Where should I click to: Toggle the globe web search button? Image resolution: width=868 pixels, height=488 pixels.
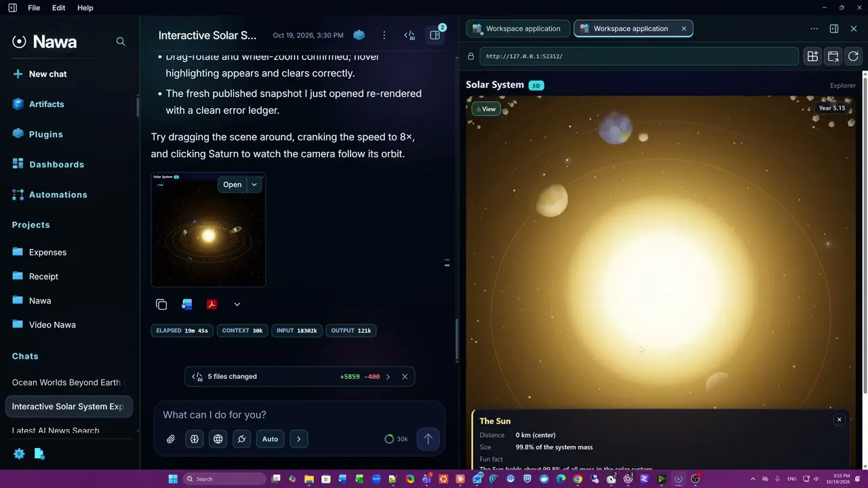tap(218, 439)
